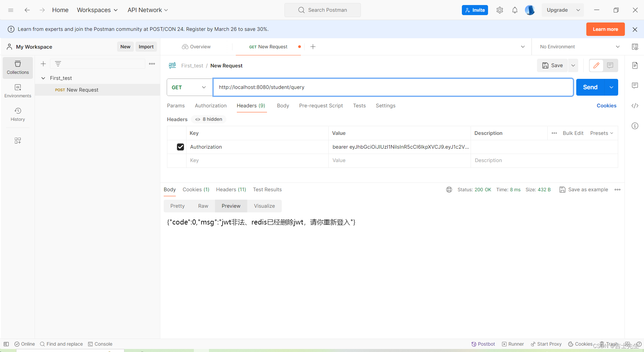Open Postbot in status bar
This screenshot has height=352, width=644.
click(x=483, y=344)
